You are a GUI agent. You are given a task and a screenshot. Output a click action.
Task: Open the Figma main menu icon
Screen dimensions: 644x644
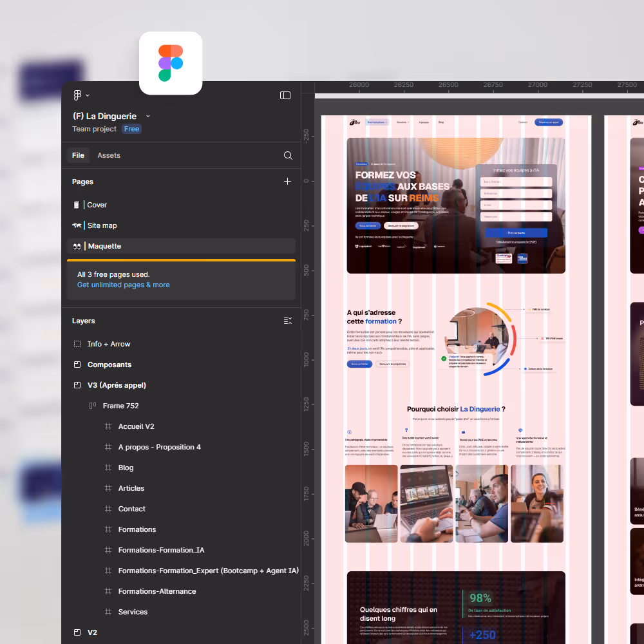click(x=77, y=95)
